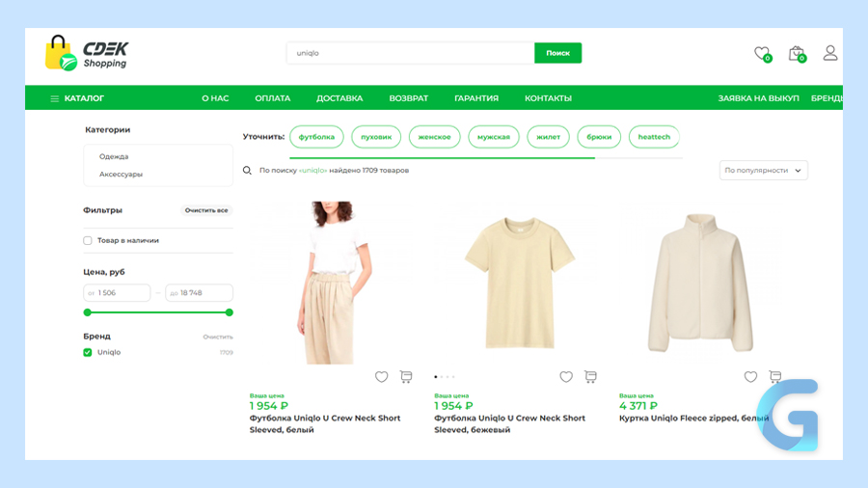Open the user profile icon

tap(829, 53)
